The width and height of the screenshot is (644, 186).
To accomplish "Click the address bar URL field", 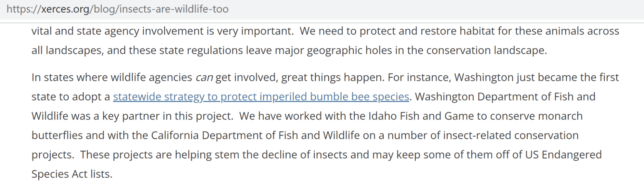I will (322, 9).
